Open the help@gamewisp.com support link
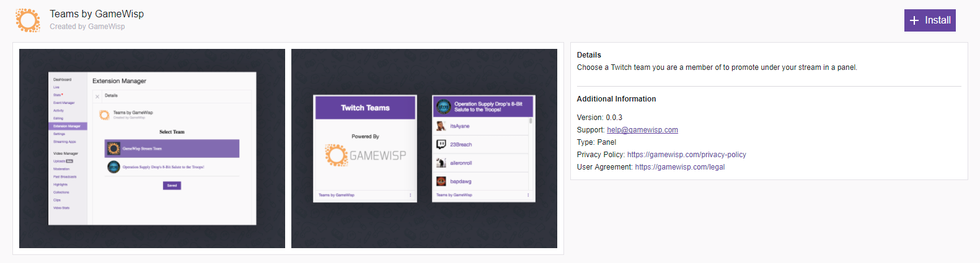Image resolution: width=980 pixels, height=263 pixels. tap(642, 130)
